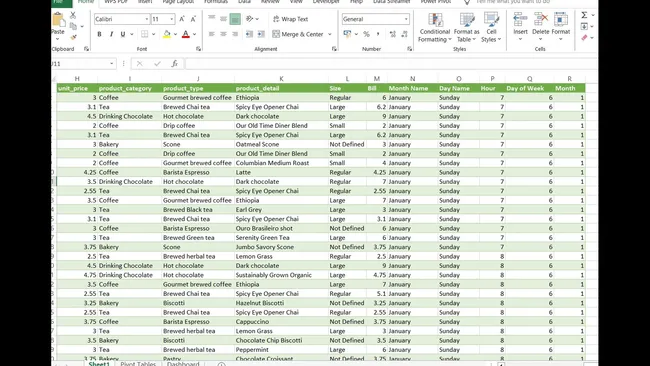
Task: Click the Clear eraser icon
Action: pyautogui.click(x=584, y=38)
